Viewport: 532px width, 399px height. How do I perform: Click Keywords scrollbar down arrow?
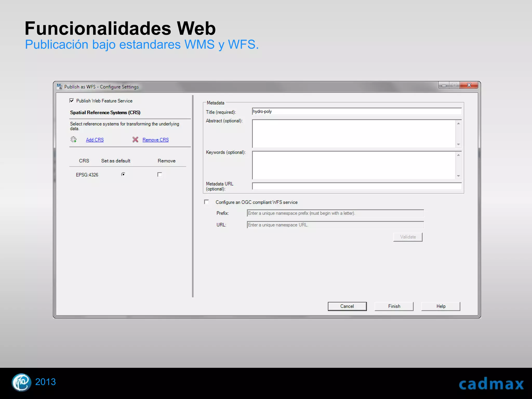pos(458,176)
